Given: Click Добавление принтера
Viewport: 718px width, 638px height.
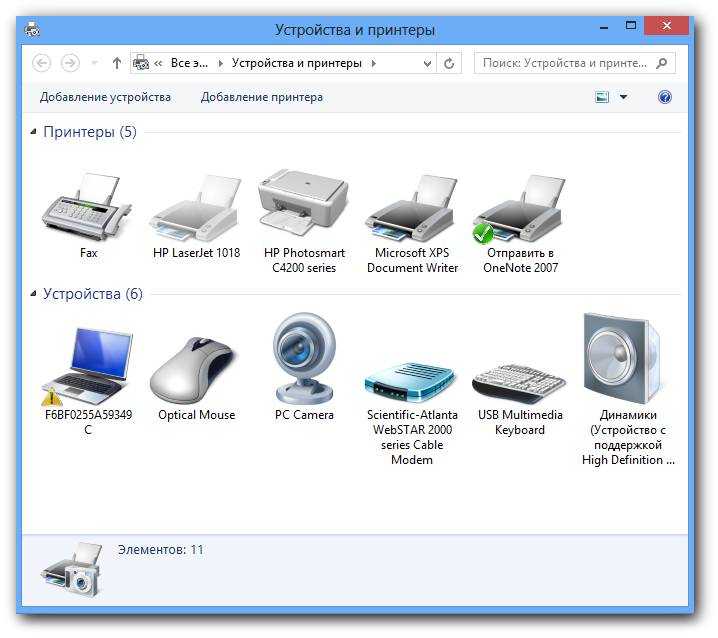Looking at the screenshot, I should [262, 97].
